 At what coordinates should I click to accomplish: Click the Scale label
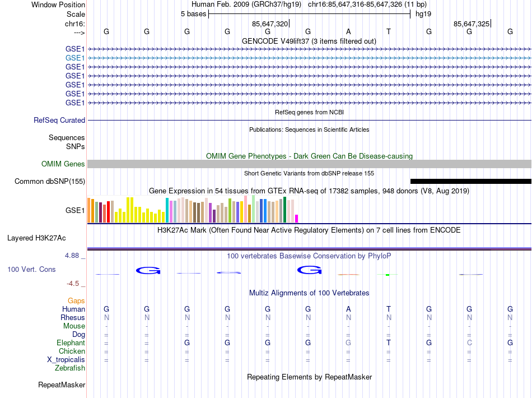coord(76,15)
